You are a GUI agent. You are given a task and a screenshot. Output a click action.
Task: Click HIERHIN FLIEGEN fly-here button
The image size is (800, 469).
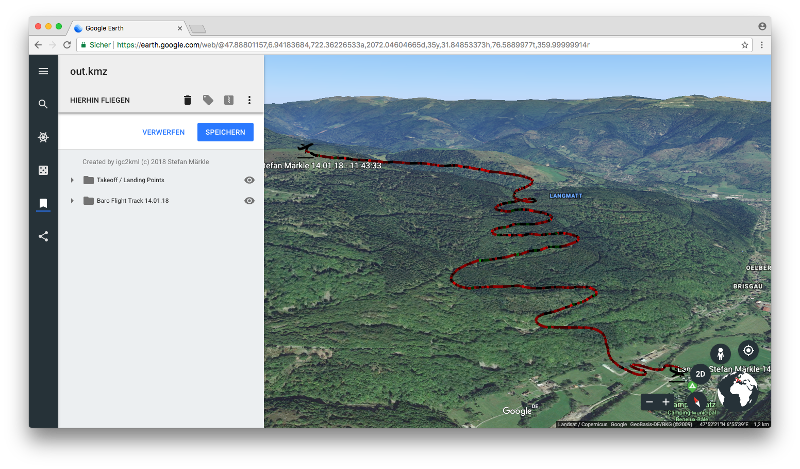100,101
